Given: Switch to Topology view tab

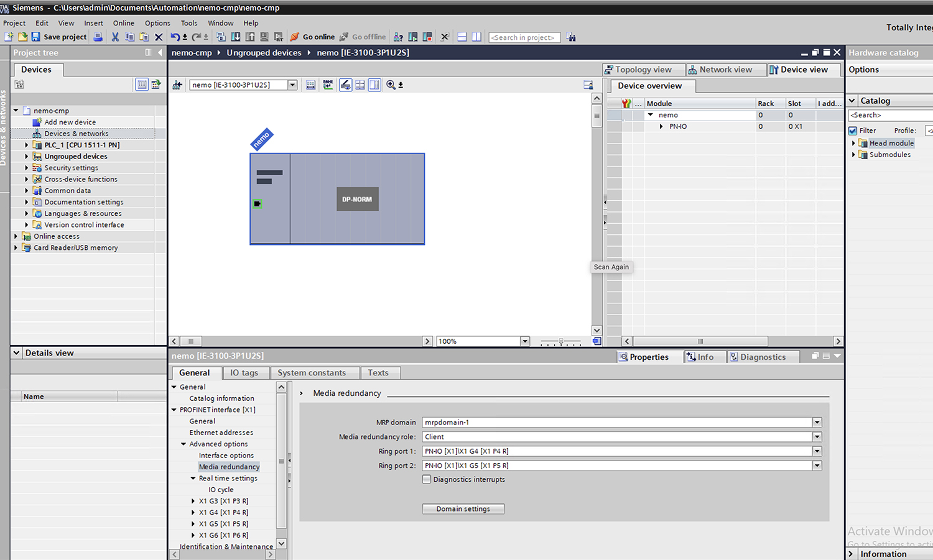Looking at the screenshot, I should pos(643,70).
